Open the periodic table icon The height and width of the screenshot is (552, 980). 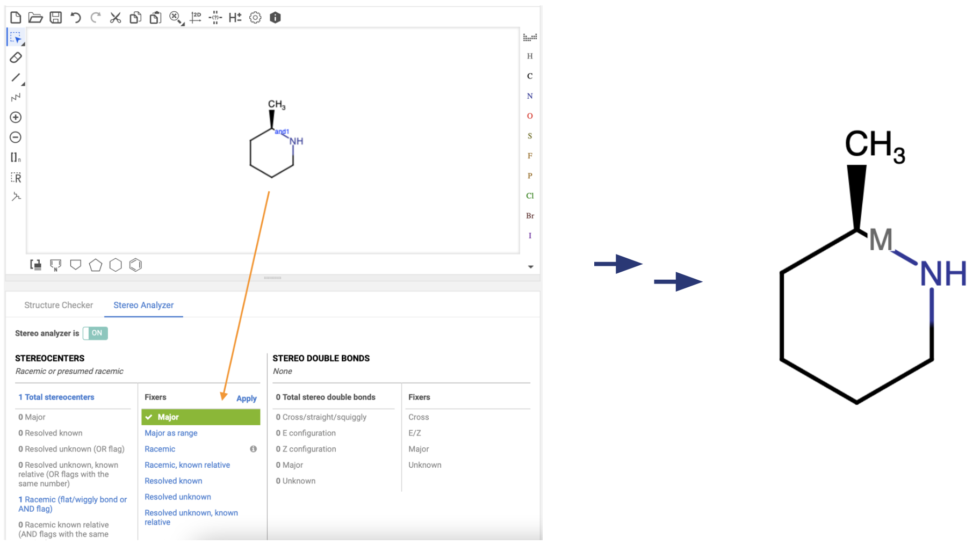[x=530, y=37]
